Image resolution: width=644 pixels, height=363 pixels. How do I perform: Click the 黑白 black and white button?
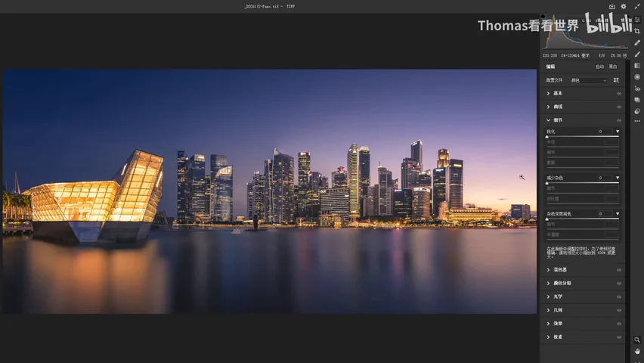613,67
